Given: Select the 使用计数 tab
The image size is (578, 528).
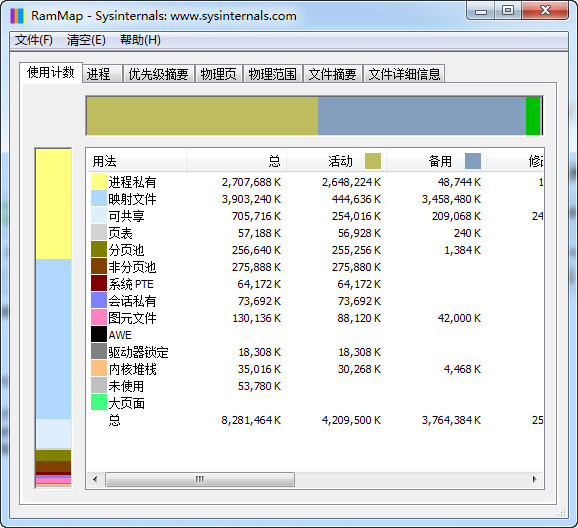Looking at the screenshot, I should point(51,72).
